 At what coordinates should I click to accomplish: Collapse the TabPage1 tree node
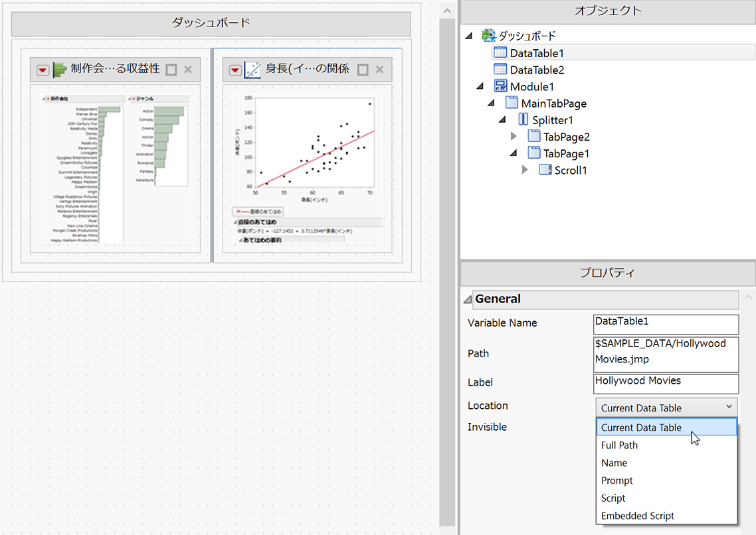pyautogui.click(x=513, y=153)
